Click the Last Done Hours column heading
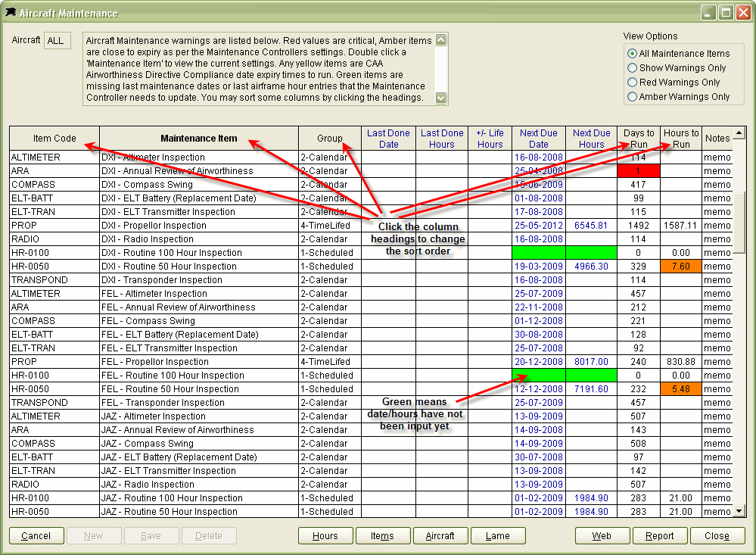Viewport: 756px width, 555px height. 442,139
